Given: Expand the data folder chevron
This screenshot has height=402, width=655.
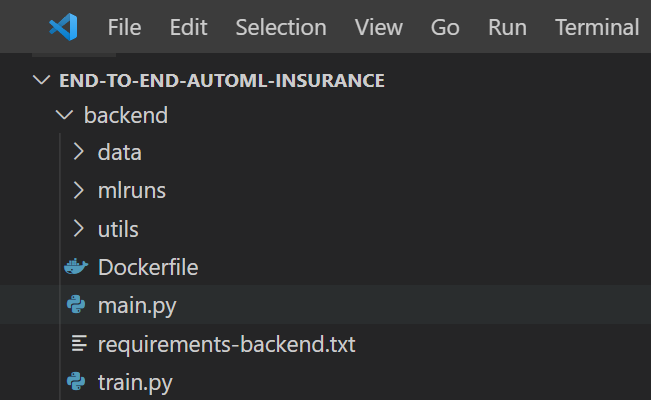Looking at the screenshot, I should 78,152.
